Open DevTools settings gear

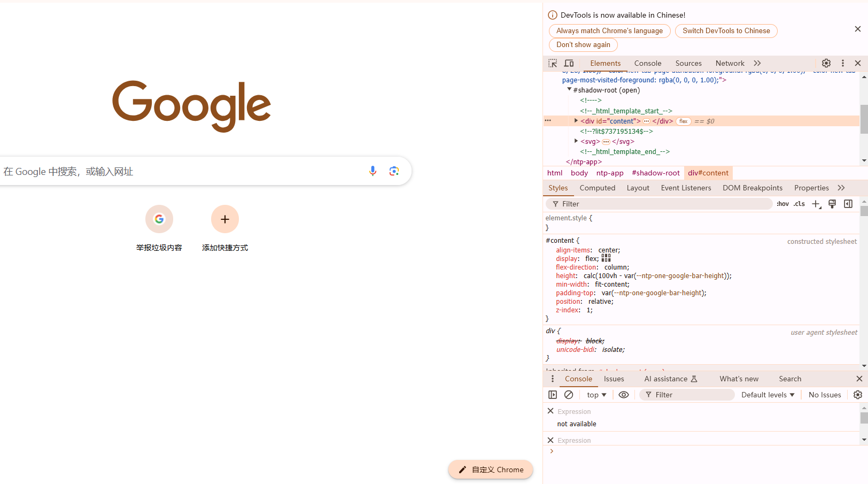pyautogui.click(x=826, y=63)
